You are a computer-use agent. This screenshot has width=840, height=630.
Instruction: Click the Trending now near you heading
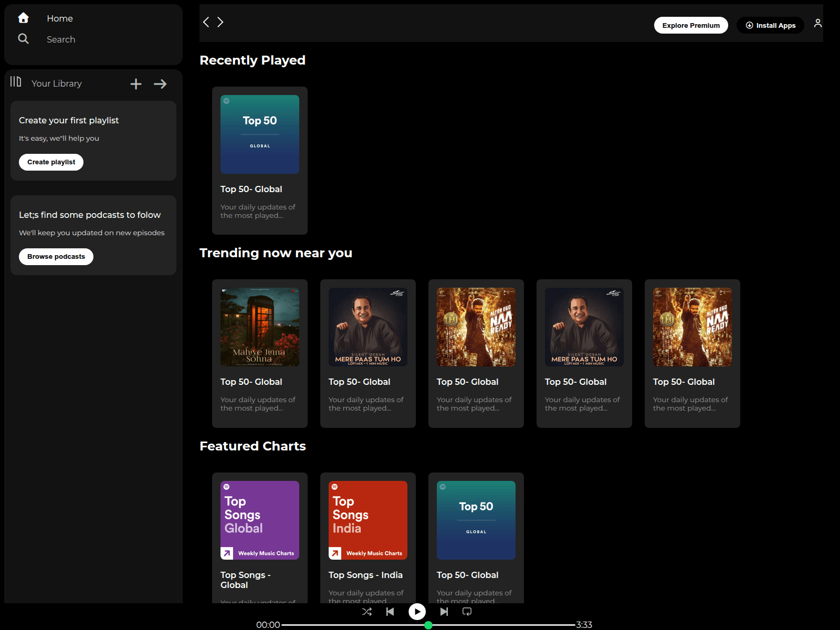276,253
